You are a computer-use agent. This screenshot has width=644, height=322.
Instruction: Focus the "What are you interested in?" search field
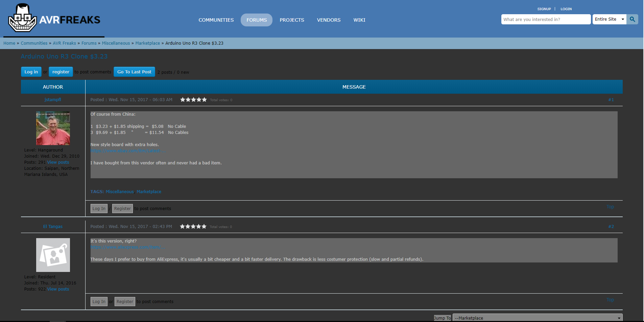point(546,19)
